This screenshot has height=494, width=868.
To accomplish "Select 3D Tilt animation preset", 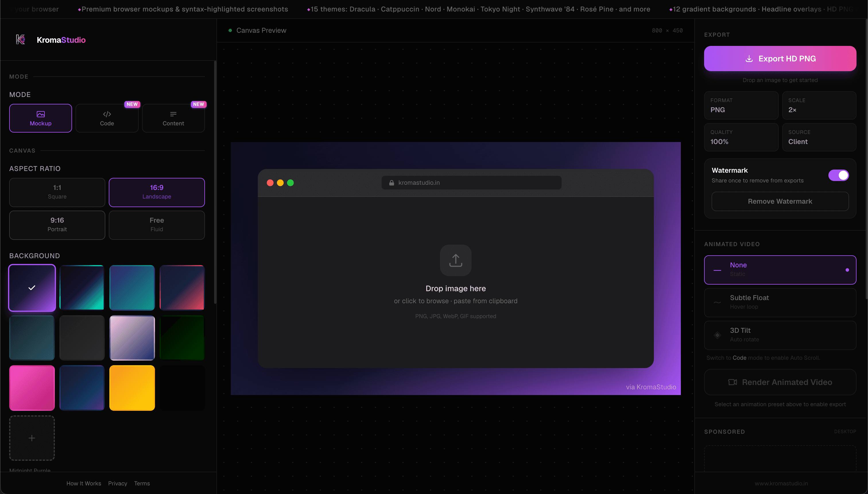I will coord(780,335).
